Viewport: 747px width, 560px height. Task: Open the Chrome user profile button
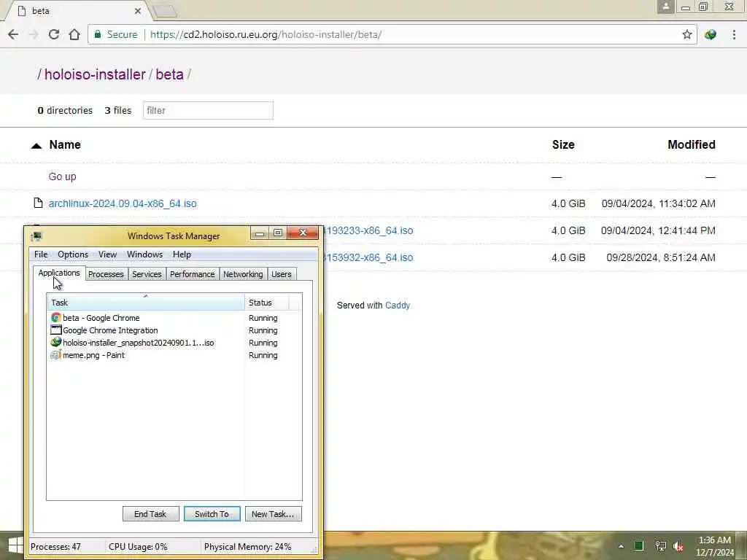point(665,7)
